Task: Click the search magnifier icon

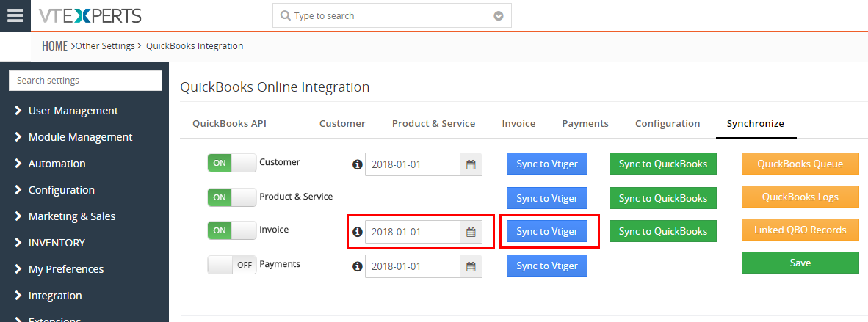Action: pos(286,15)
